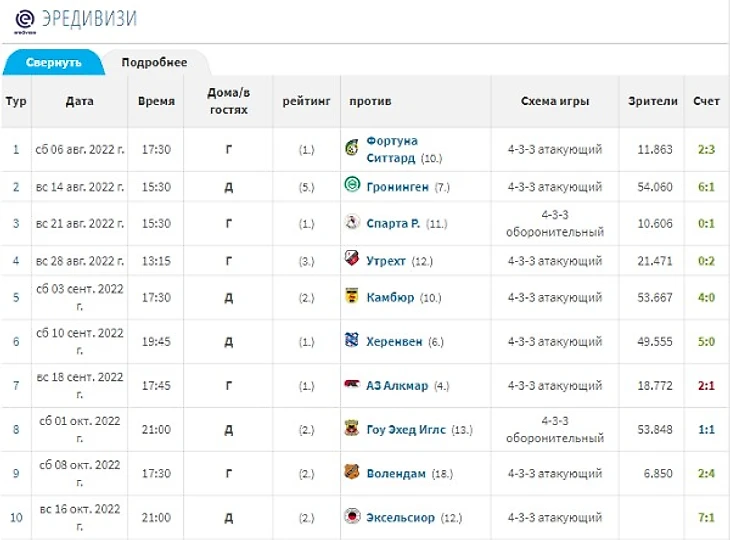Click the Фортуна Ситтард club crest

[351, 149]
